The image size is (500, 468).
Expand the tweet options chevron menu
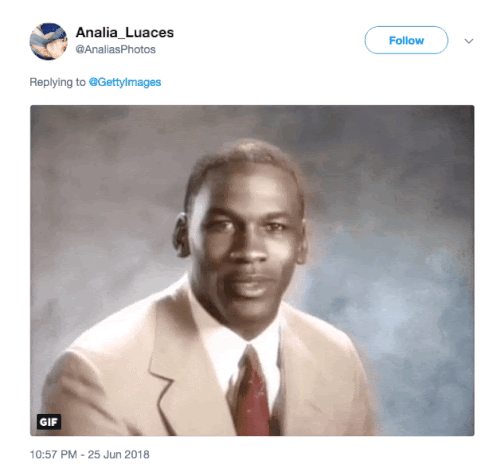[x=469, y=41]
